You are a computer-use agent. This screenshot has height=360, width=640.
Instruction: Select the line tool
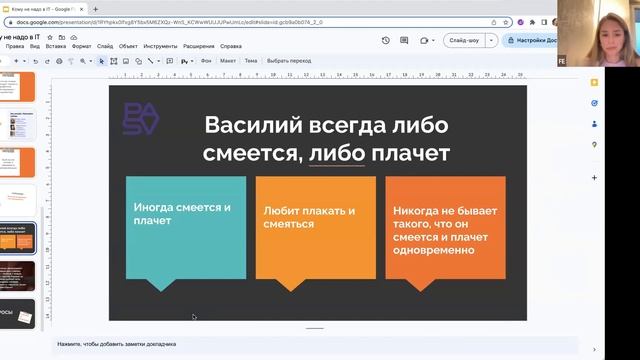click(151, 61)
